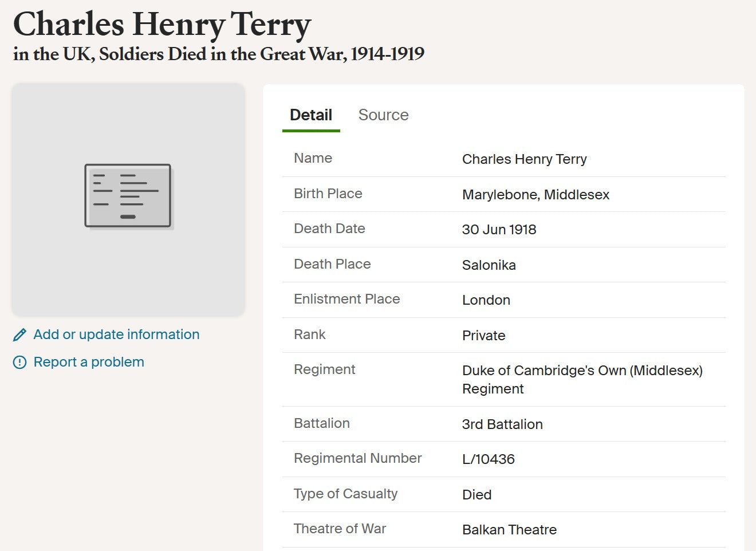Viewport: 756px width, 551px height.
Task: Click the gray record thumbnail panel
Action: coord(128,275)
